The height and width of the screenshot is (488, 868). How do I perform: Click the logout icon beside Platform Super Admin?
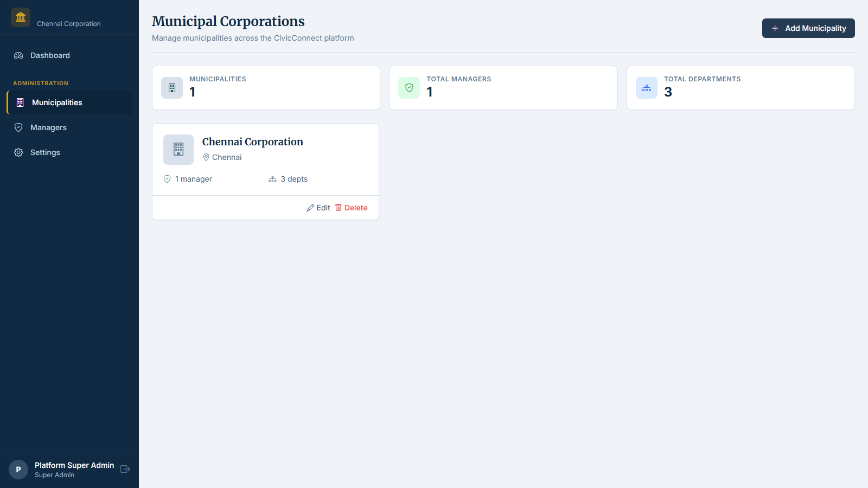coord(125,469)
